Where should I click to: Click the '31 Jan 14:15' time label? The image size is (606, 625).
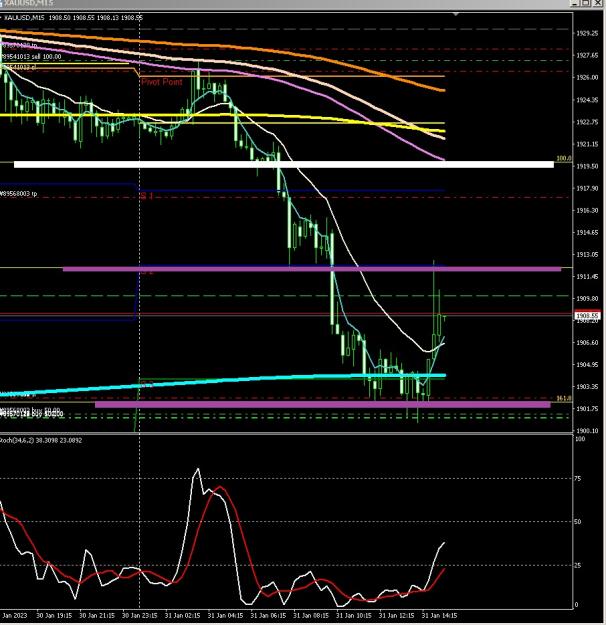440,615
